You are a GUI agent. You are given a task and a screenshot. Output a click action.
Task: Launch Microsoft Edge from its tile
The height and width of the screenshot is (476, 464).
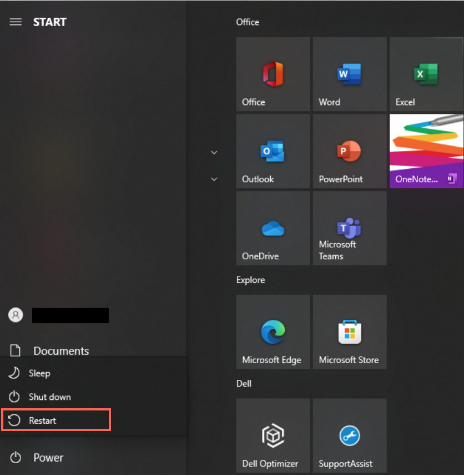coord(273,332)
